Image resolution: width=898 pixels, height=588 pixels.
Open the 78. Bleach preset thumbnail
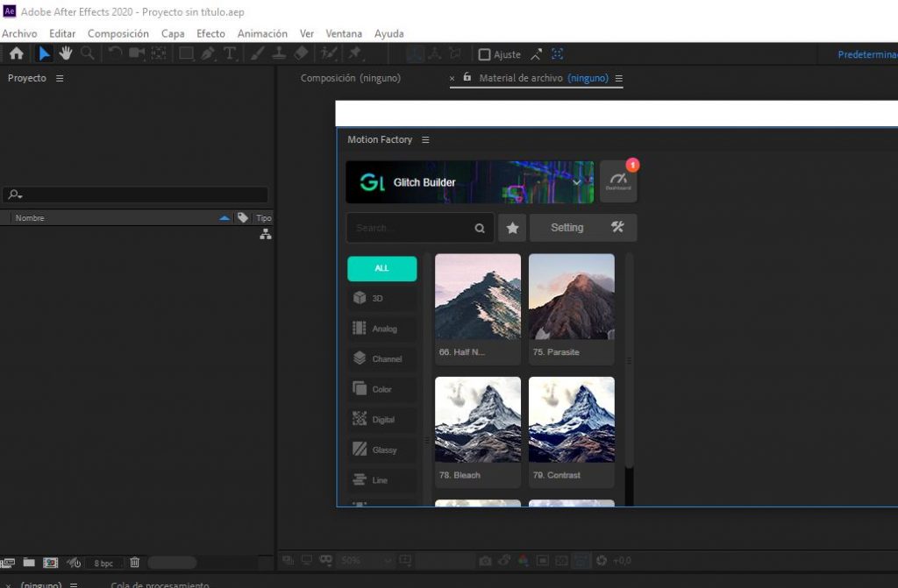coord(477,419)
